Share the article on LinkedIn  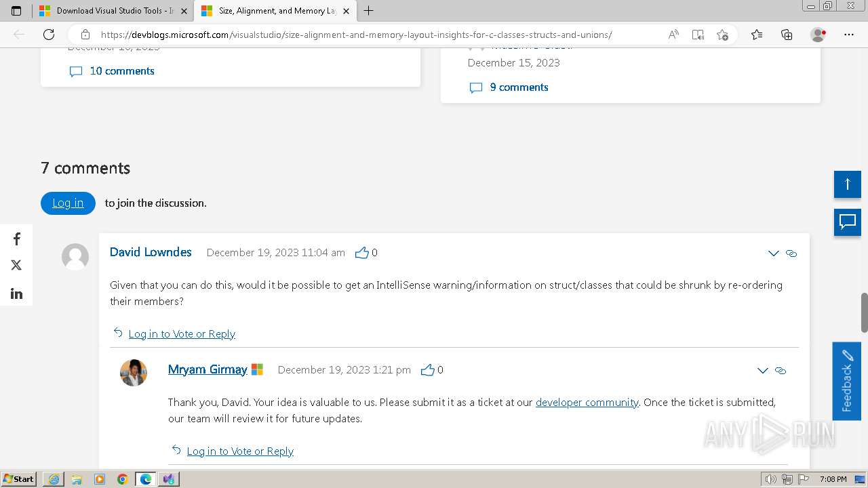16,293
